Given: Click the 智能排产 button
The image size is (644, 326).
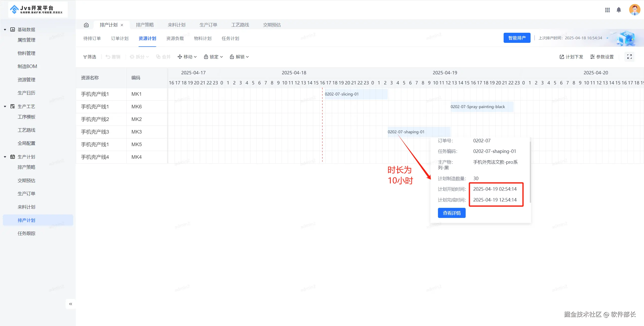Looking at the screenshot, I should 517,38.
